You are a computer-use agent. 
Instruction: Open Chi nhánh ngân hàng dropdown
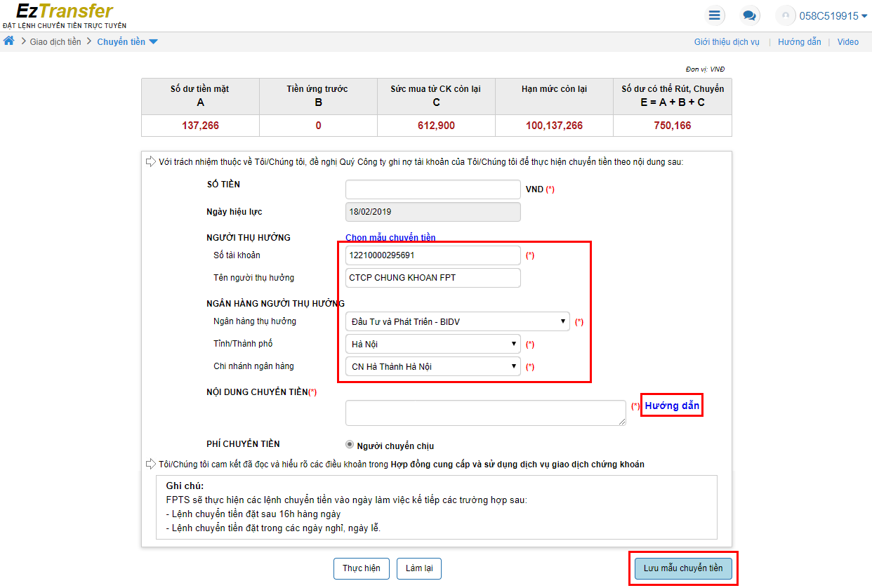[x=433, y=367]
